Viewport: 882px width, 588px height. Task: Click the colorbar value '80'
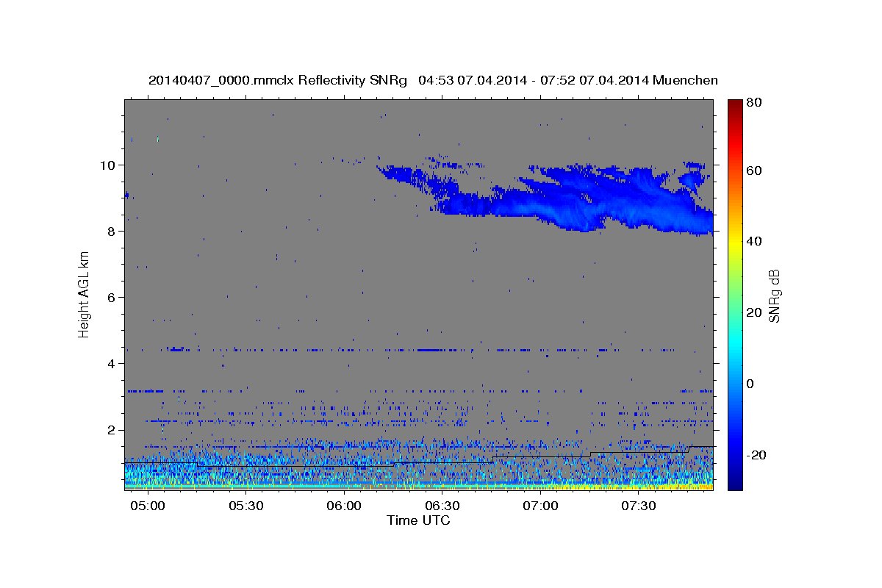pyautogui.click(x=753, y=104)
